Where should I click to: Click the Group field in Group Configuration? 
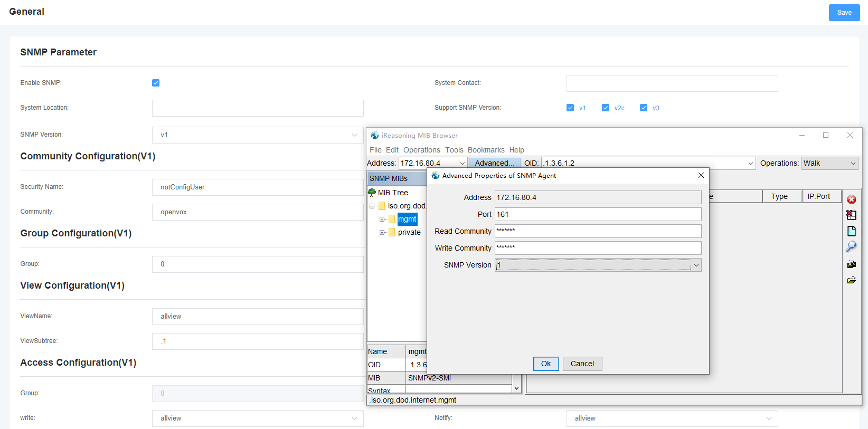[258, 264]
